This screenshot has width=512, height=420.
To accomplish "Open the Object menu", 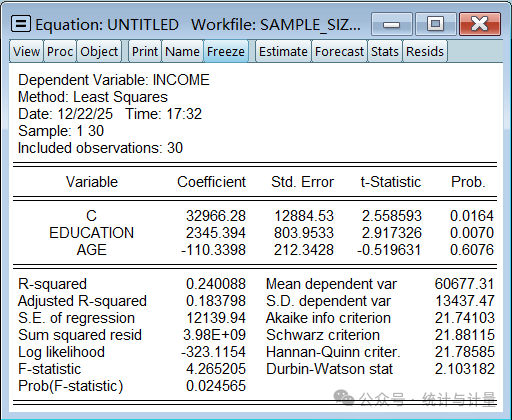I will 99,51.
